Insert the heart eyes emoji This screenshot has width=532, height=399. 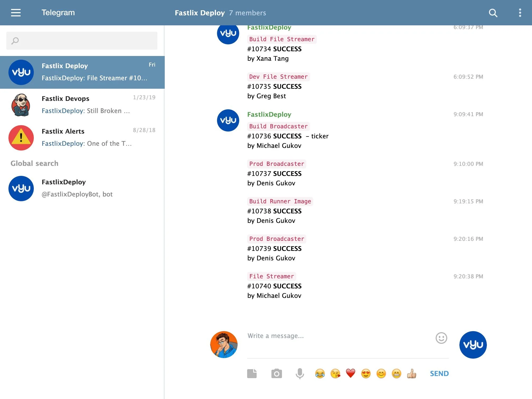(x=366, y=373)
